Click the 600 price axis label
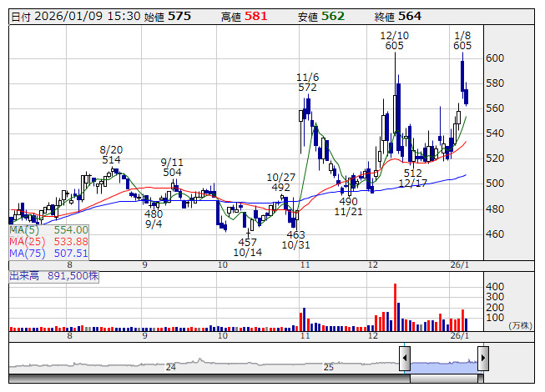The height and width of the screenshot is (392, 545). tap(495, 58)
